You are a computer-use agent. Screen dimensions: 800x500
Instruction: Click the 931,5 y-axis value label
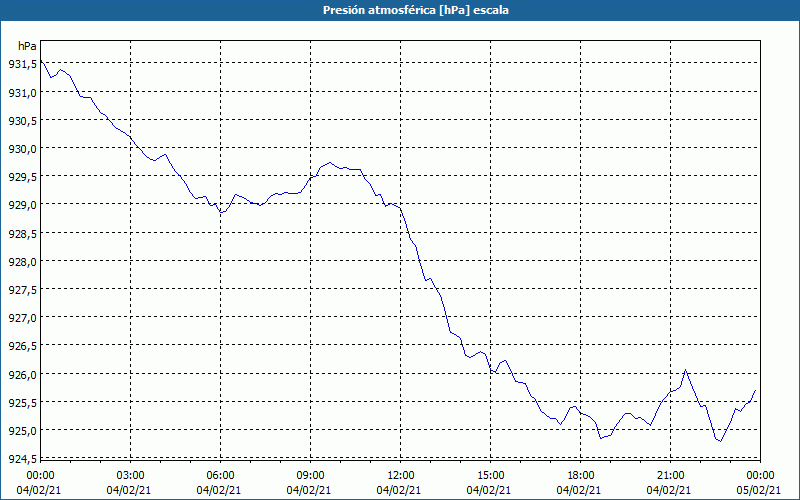click(22, 64)
